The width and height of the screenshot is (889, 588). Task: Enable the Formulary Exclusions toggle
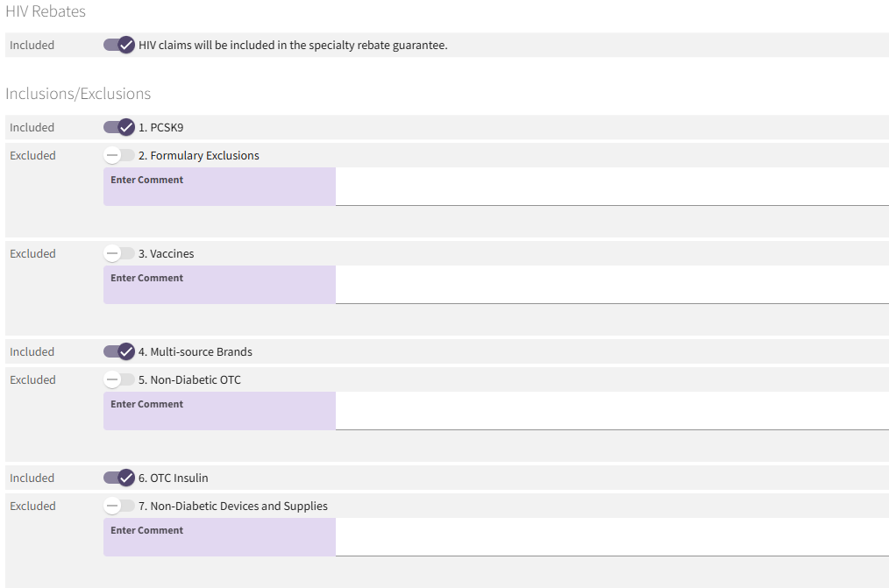tap(119, 155)
